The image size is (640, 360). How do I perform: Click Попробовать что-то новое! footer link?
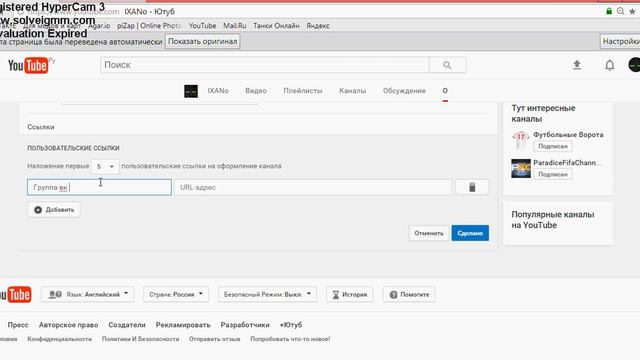pos(290,339)
